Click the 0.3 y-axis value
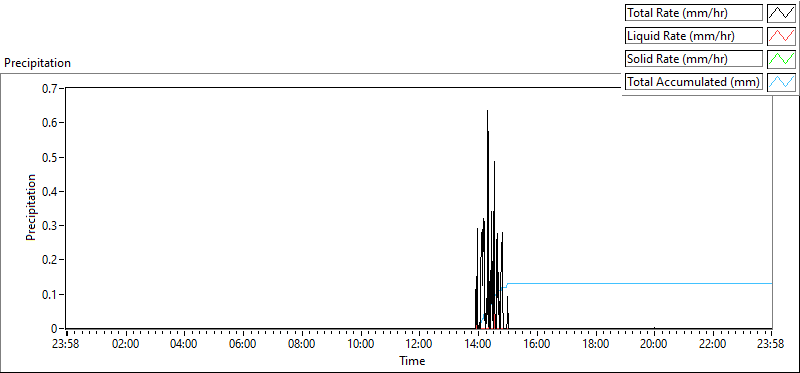800x373 pixels. coord(49,226)
